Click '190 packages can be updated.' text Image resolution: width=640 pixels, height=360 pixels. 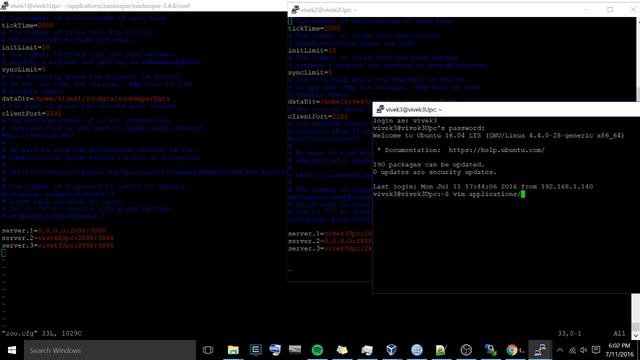(x=429, y=164)
